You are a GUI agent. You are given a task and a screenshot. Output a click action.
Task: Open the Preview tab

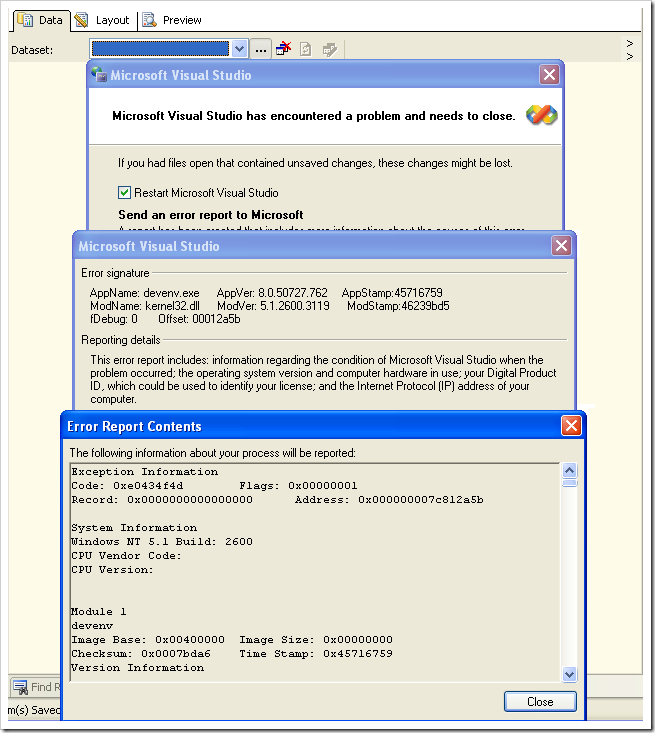click(172, 20)
